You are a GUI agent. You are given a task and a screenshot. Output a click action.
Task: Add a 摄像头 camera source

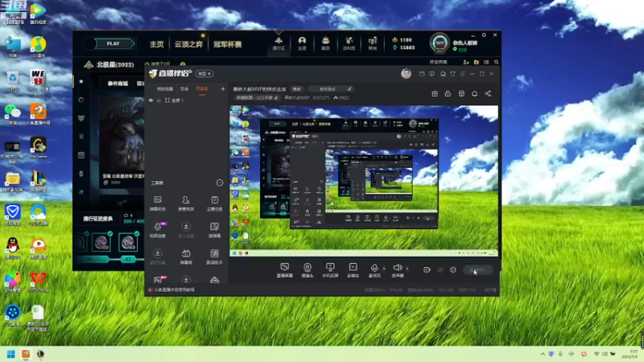pyautogui.click(x=308, y=270)
